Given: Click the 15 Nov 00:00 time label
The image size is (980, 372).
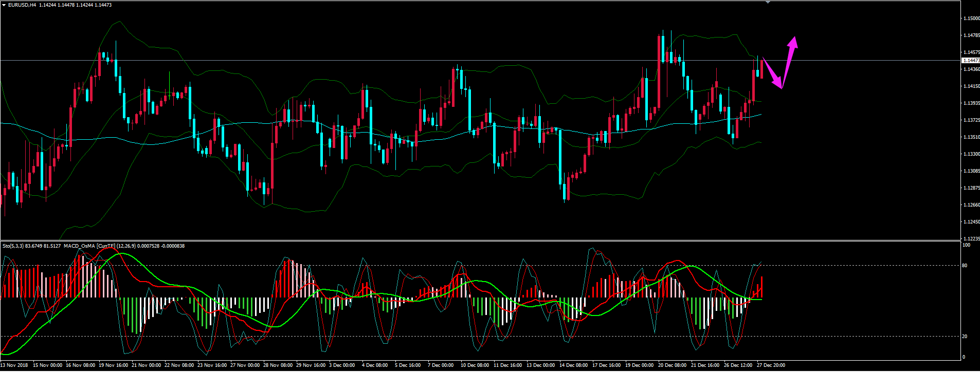Looking at the screenshot, I should point(47,365).
